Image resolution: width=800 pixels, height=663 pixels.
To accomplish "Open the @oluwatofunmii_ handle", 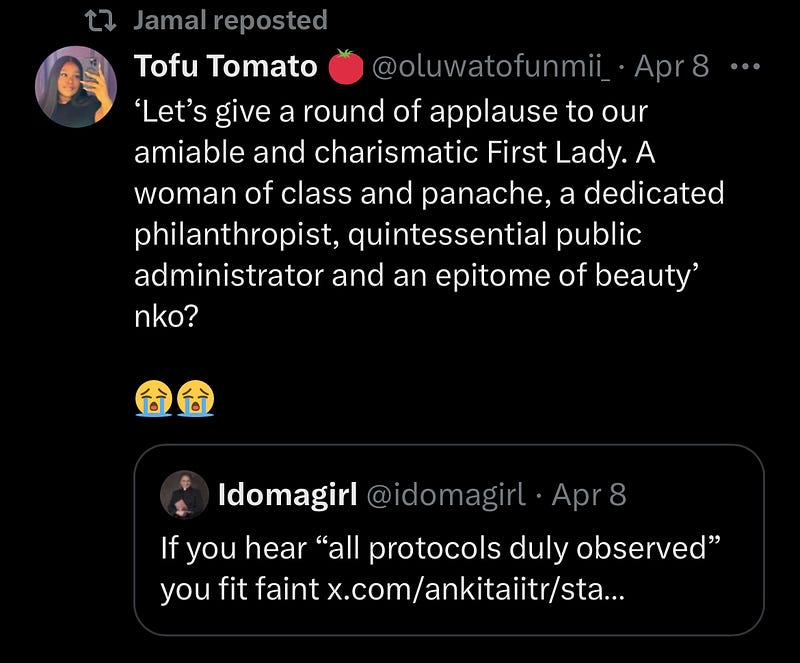I will click(x=493, y=67).
